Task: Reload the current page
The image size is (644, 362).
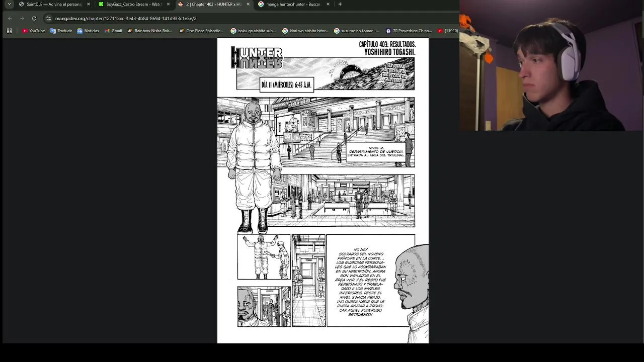Action: (x=34, y=18)
